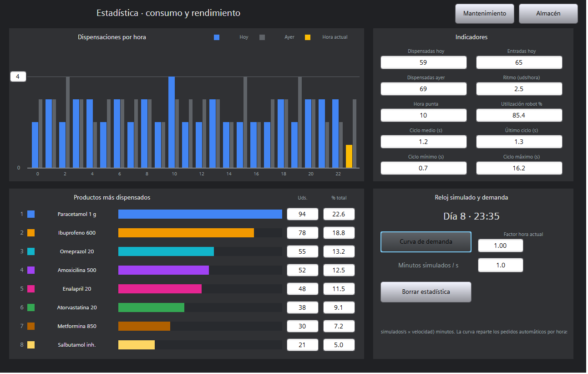Click the Salbutamol inh. percent value 5.0

click(x=339, y=345)
